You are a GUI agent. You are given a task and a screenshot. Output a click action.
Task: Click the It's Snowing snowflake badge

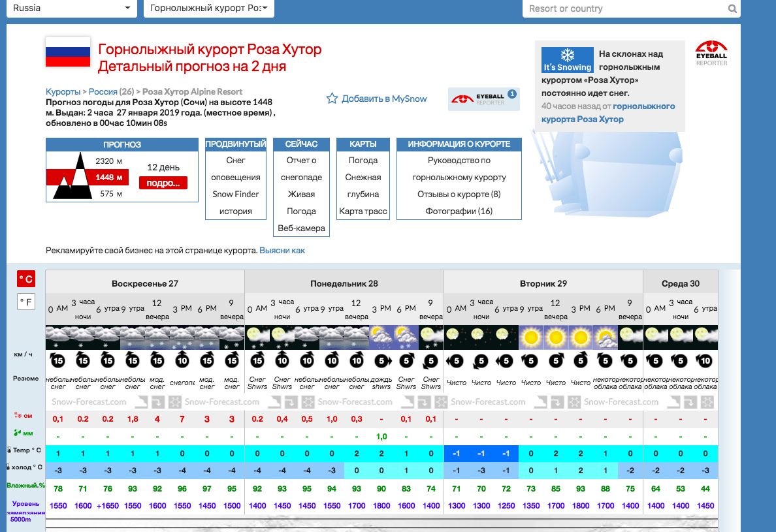[567, 60]
